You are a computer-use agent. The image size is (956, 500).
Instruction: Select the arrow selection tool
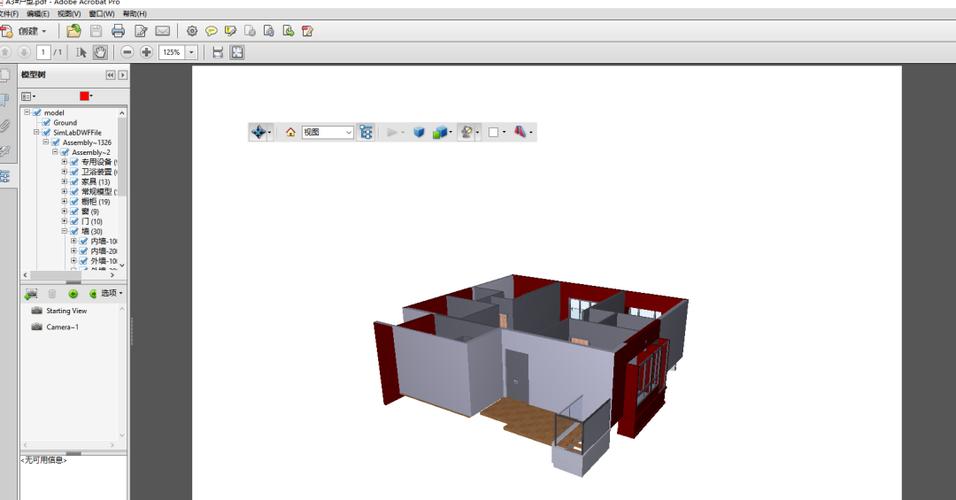coord(81,52)
